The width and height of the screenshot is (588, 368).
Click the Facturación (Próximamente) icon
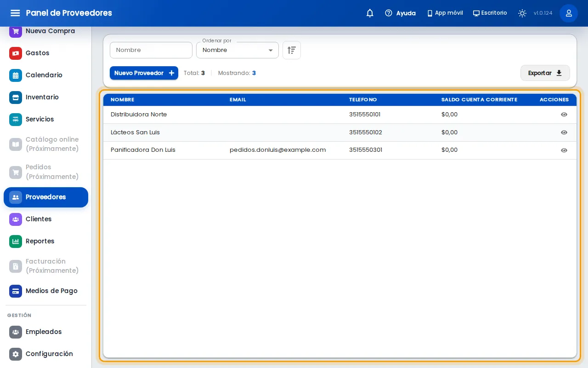coord(16,266)
